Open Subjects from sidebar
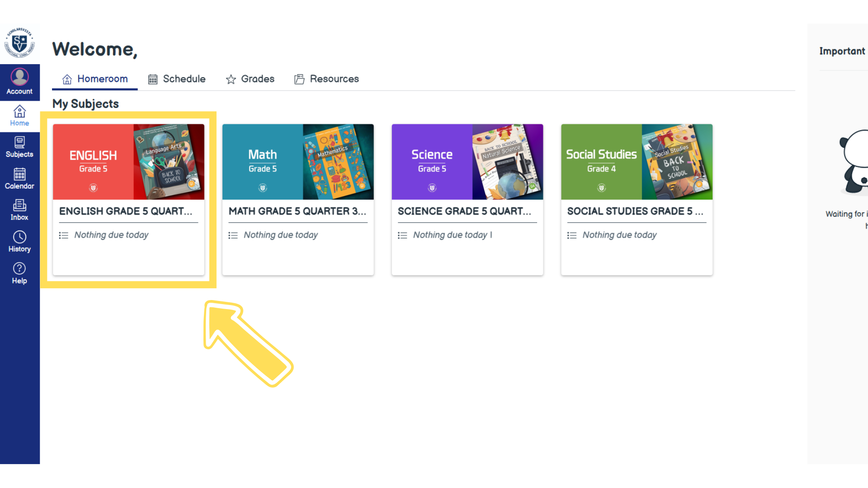 point(19,147)
